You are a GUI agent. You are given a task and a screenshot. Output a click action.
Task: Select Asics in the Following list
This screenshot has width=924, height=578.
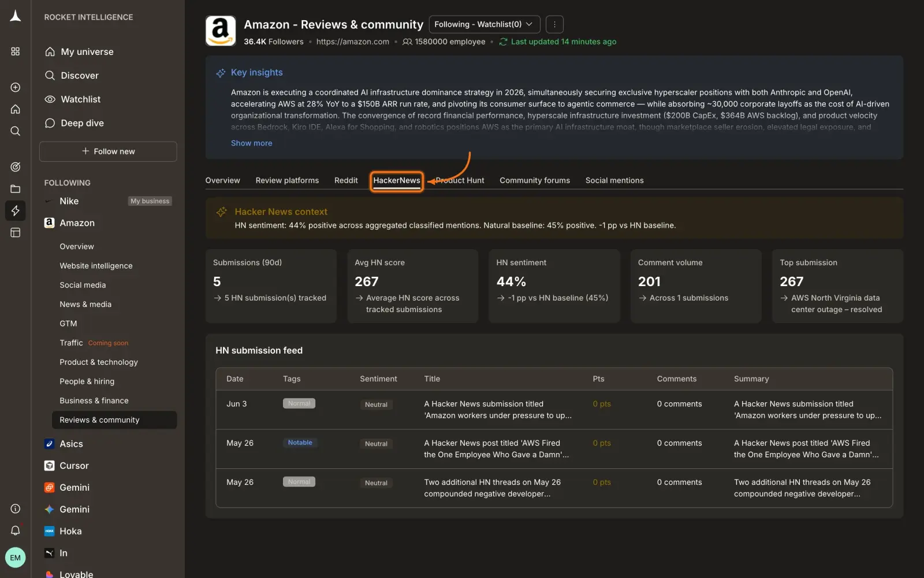point(71,444)
